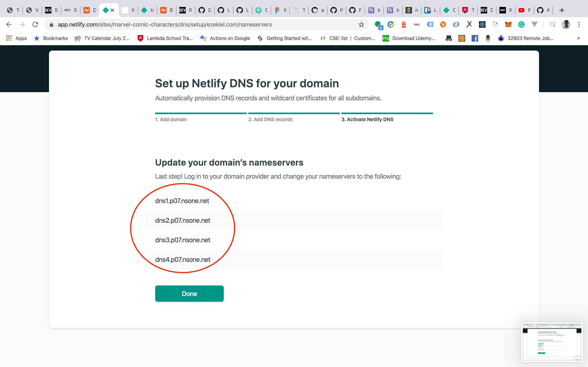Open the Bookmarks folder
Screen dimensions: 588x367
51,38
